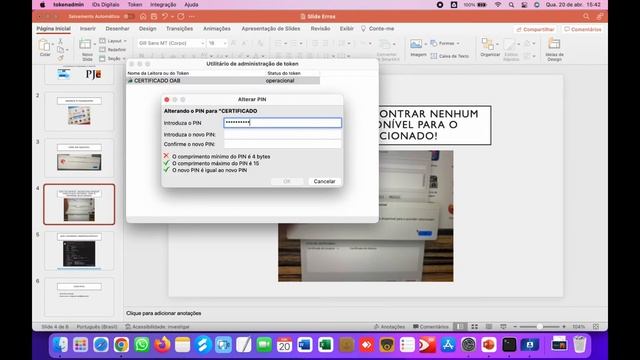
Task: Click the Introduza o novo PIN field
Action: pos(282,134)
